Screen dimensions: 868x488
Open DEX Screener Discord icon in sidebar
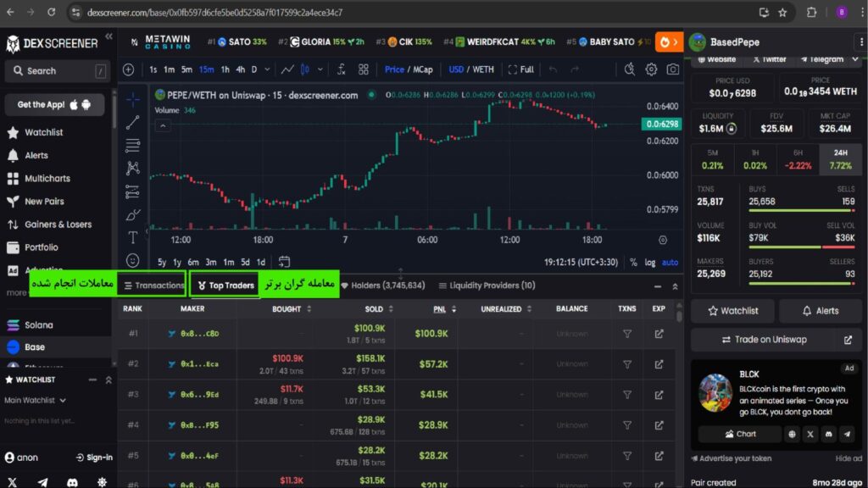click(x=73, y=482)
